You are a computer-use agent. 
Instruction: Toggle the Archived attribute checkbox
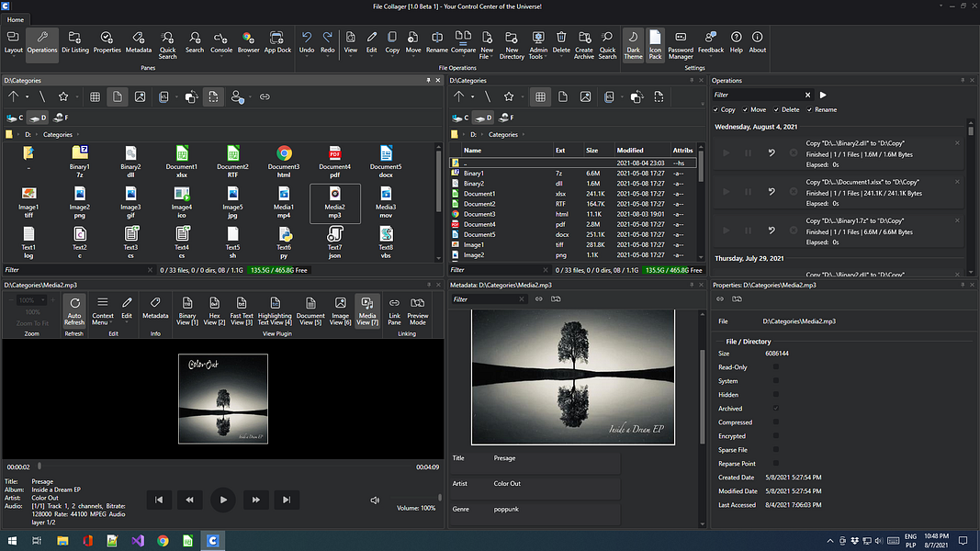776,409
